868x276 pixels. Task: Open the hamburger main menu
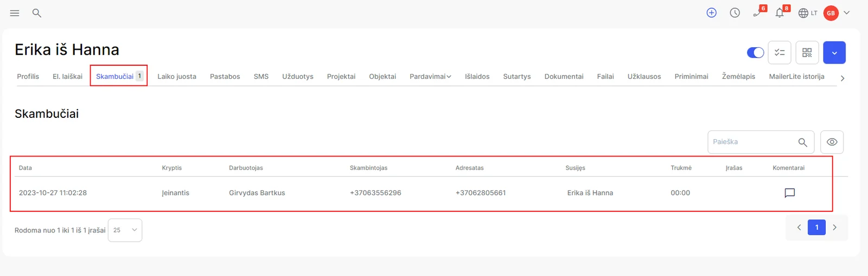tap(15, 13)
